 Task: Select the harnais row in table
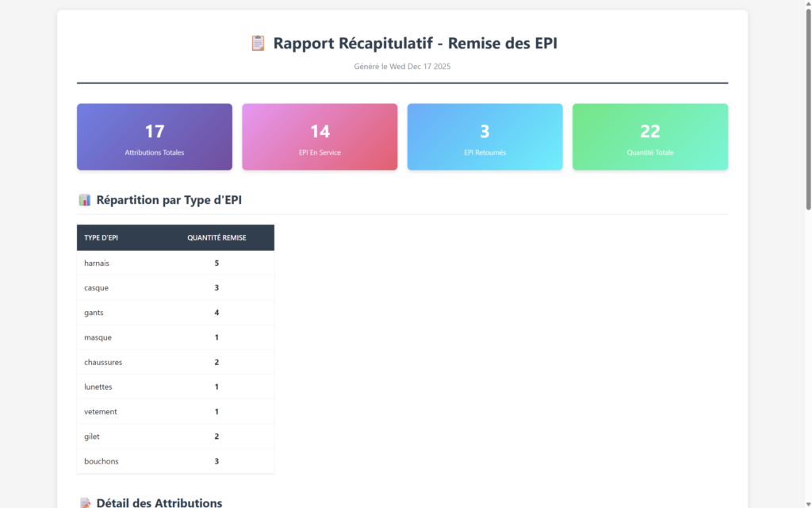175,263
